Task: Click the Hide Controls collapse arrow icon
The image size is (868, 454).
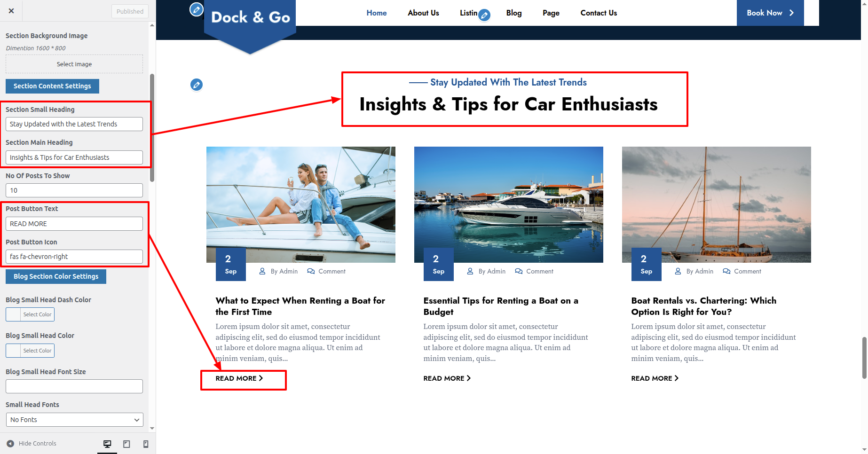Action: (10, 443)
